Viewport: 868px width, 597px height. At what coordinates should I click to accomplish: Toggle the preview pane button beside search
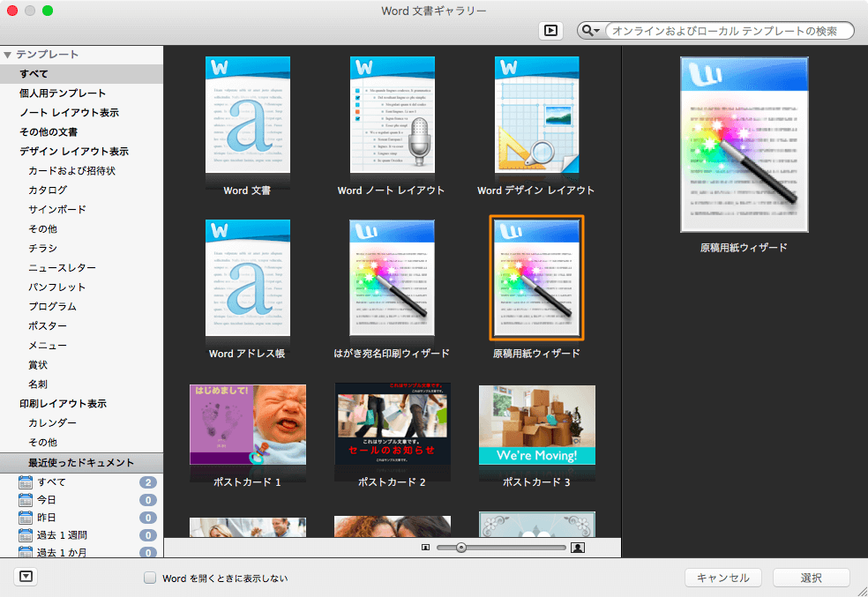550,31
